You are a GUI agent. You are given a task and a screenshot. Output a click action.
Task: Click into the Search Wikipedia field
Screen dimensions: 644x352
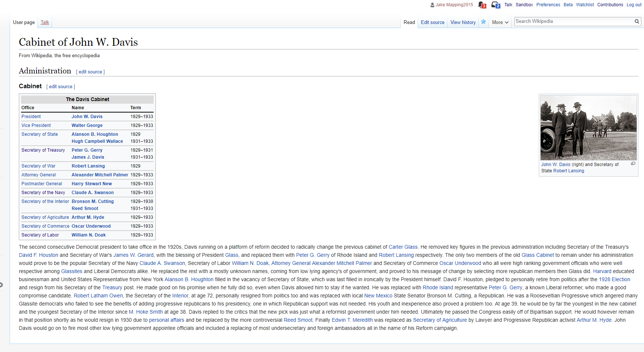[x=574, y=21]
